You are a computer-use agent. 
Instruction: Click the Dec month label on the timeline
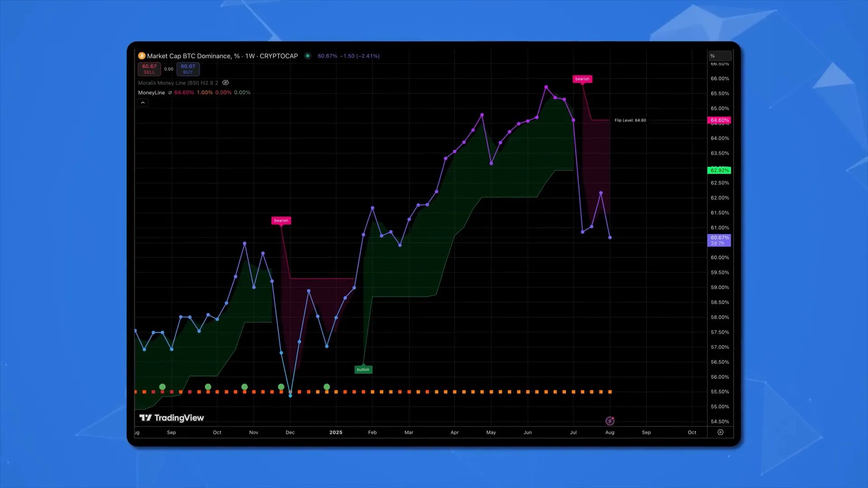tap(290, 432)
